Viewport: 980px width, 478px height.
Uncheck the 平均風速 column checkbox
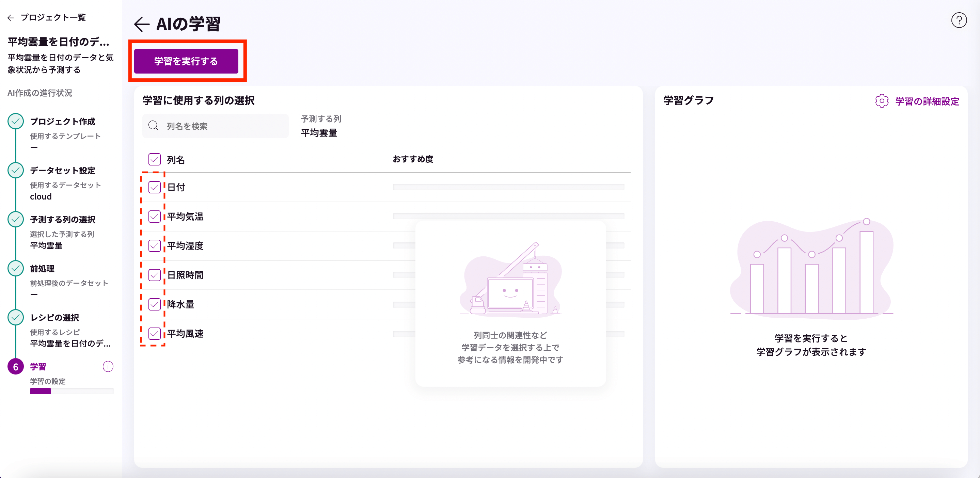click(155, 334)
